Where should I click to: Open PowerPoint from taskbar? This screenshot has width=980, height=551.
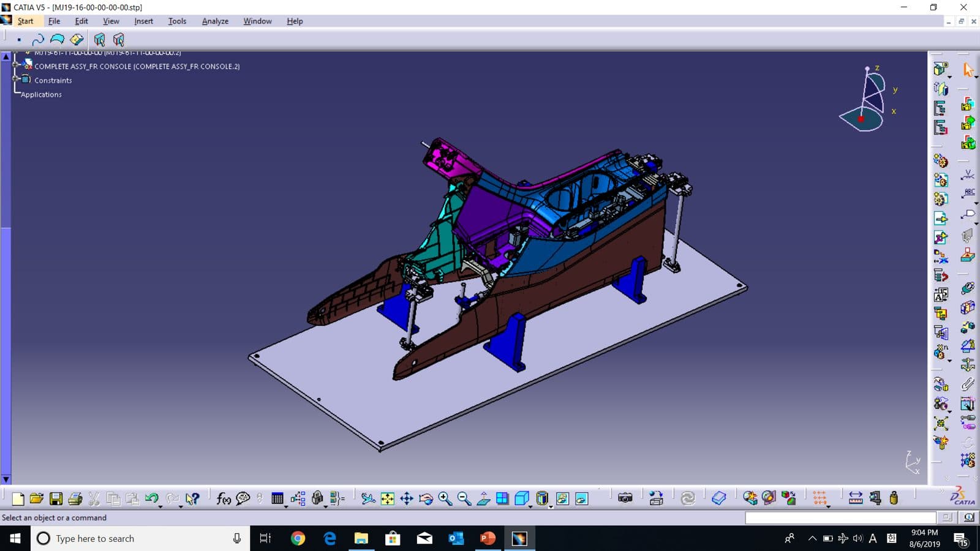pyautogui.click(x=488, y=538)
